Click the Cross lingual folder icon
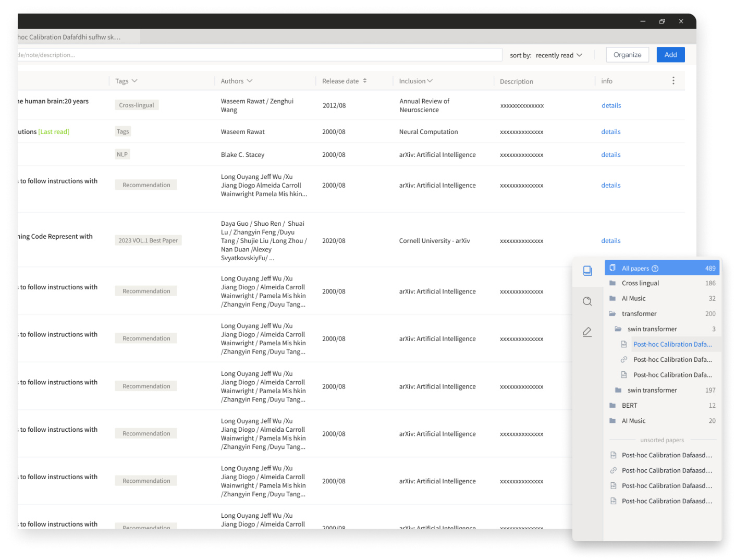 coord(612,283)
